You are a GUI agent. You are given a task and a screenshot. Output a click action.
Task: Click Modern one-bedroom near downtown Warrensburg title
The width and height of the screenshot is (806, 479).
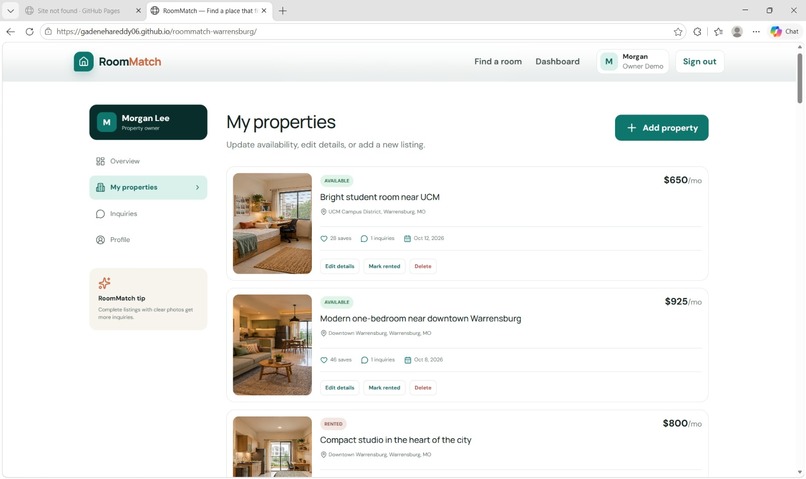coord(420,319)
